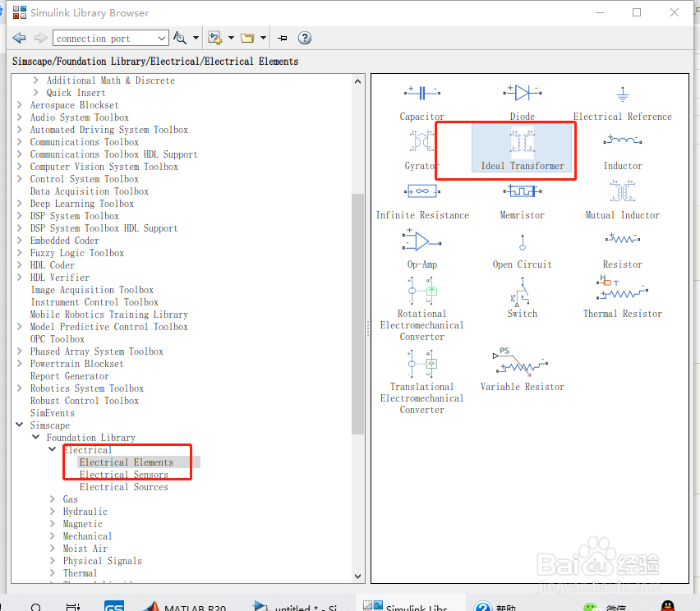Expand the Physical Signals node
This screenshot has width=700, height=611.
(x=53, y=561)
